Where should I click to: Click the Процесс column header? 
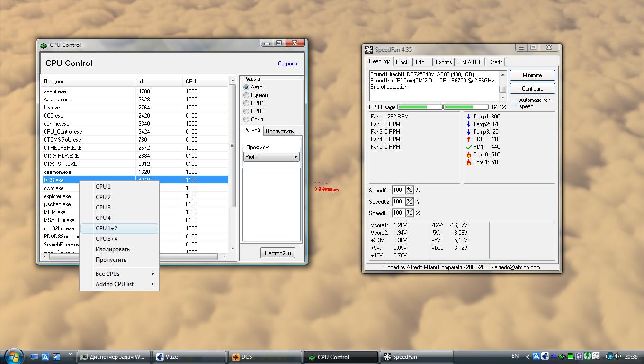[x=89, y=82]
